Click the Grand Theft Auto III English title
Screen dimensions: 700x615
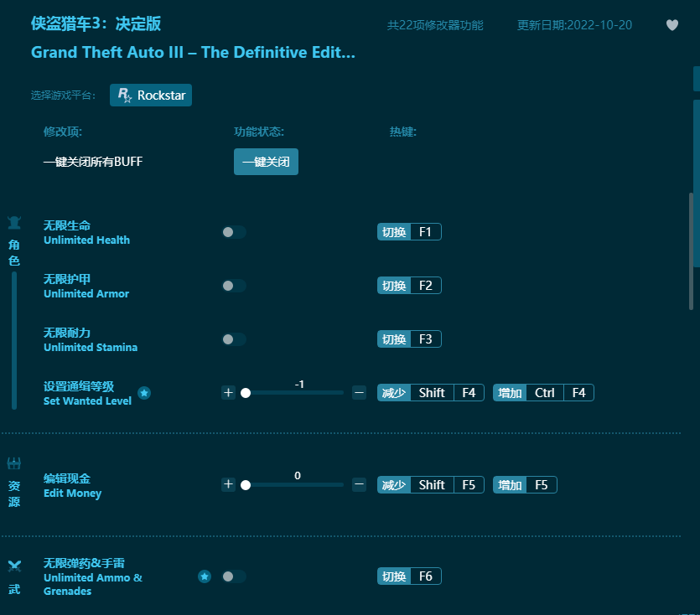click(194, 52)
